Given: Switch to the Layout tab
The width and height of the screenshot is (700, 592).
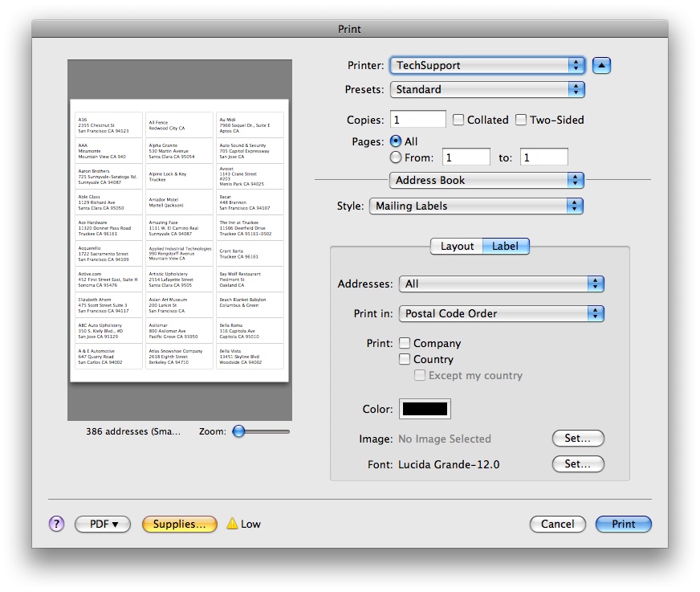Looking at the screenshot, I should (457, 247).
